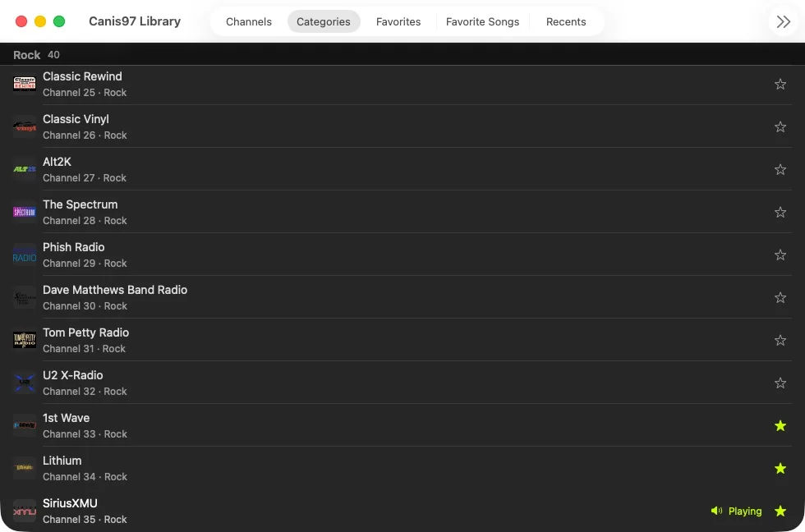Open the SiriusXMU channel logo
The height and width of the screenshot is (532, 805).
point(24,511)
